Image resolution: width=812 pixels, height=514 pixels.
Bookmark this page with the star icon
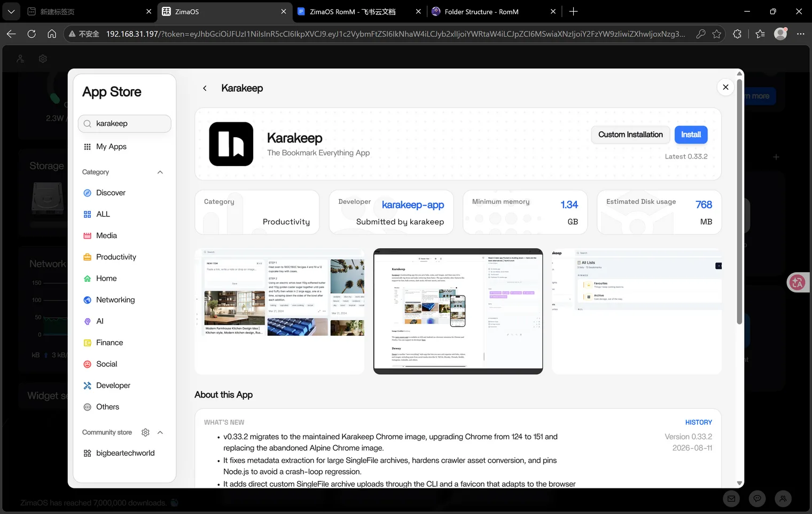(717, 34)
